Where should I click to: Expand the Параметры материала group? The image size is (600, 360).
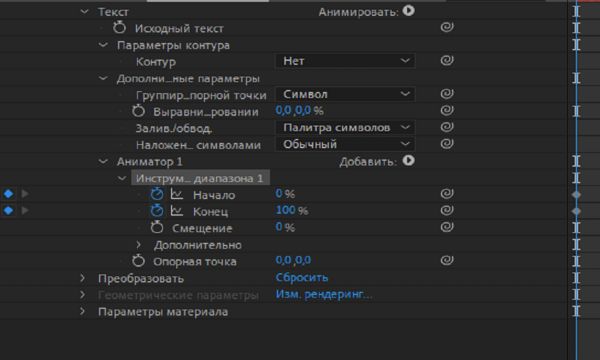[x=82, y=311]
